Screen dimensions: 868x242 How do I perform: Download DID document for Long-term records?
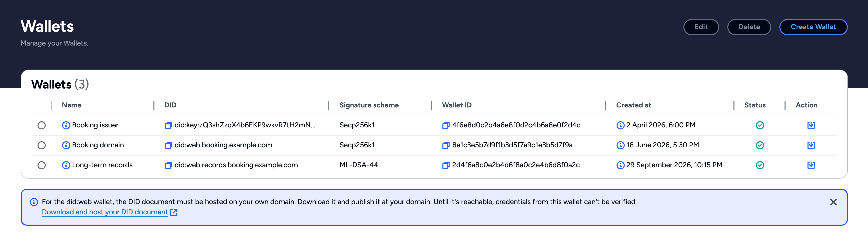[x=811, y=165]
